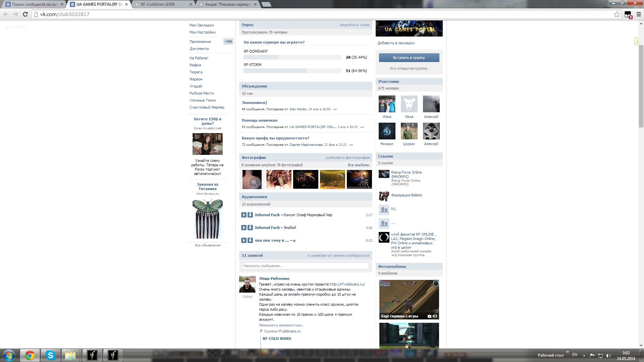The width and height of the screenshot is (644, 362).
Task: Open Мои Закладки in sidebar
Action: pos(202,25)
